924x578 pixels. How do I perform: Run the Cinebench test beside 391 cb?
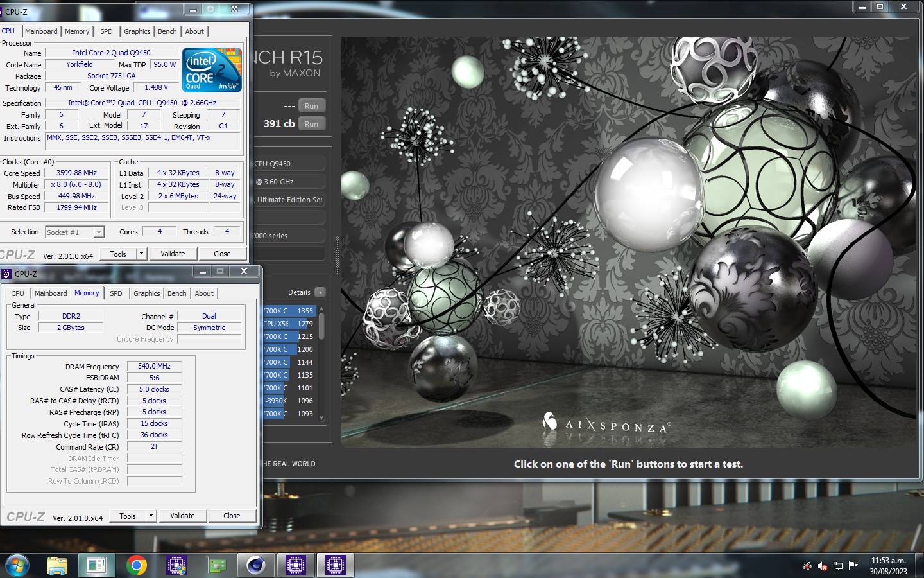click(x=312, y=124)
